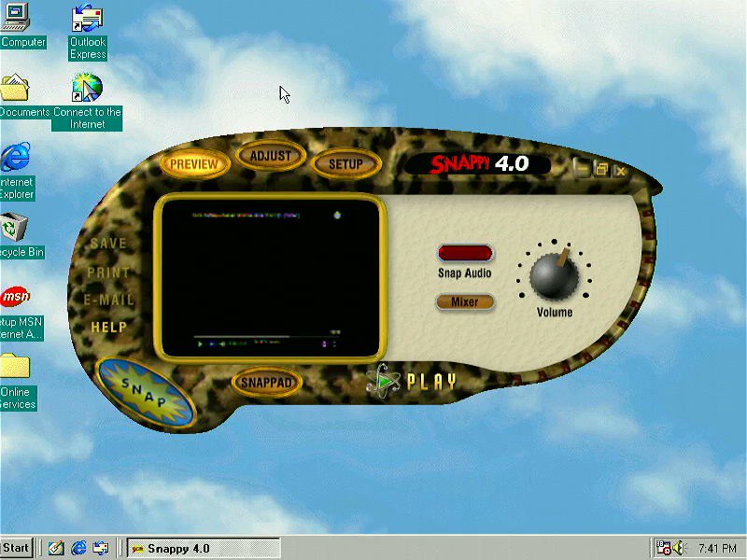Viewport: 747px width, 560px height.
Task: Select E-MAIL in Snappy side menu
Action: point(109,300)
